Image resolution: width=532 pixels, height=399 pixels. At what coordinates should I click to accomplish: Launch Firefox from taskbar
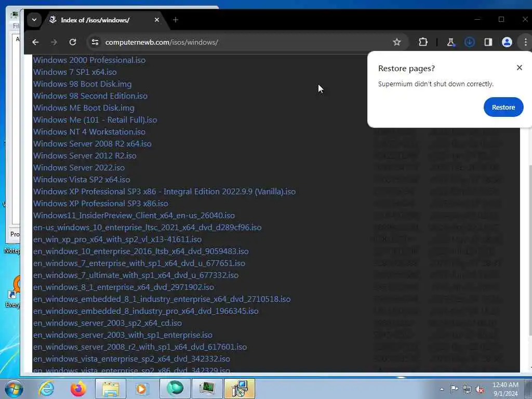78,389
